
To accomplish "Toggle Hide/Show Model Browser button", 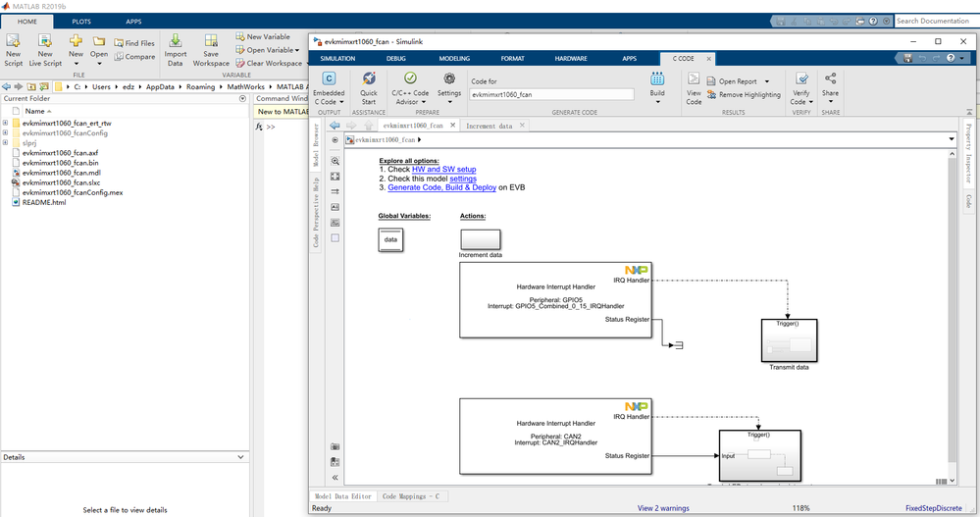I will [335, 140].
